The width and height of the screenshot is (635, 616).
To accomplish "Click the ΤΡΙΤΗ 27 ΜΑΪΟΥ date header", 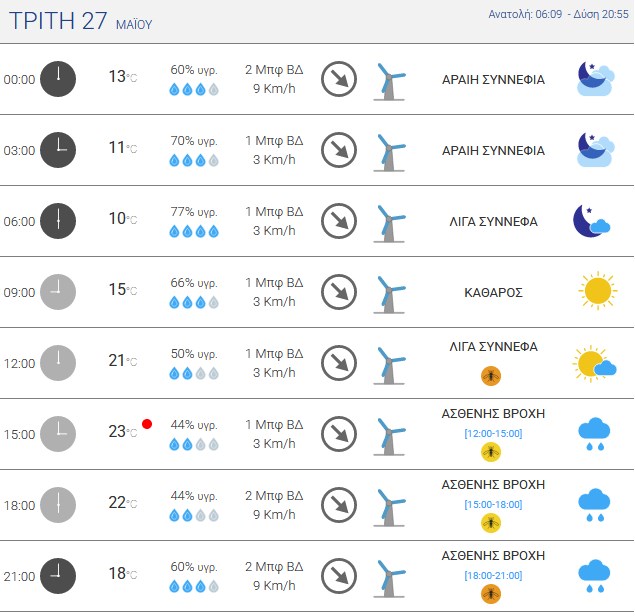I will pos(81,21).
